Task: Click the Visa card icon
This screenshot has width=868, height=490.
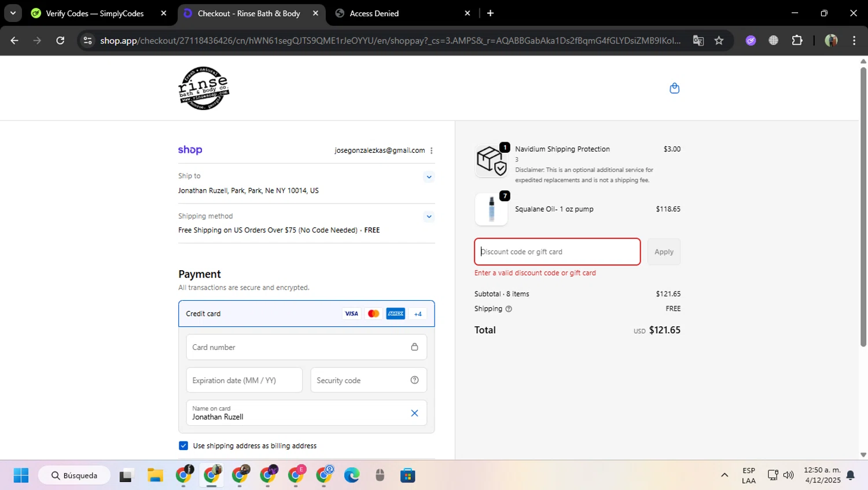Action: tap(351, 314)
